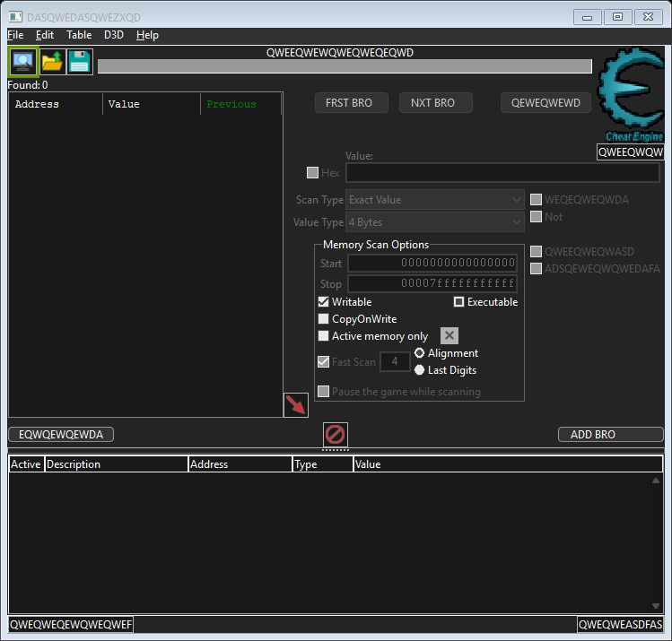
Task: Toggle the Hex checkbox
Action: click(312, 172)
